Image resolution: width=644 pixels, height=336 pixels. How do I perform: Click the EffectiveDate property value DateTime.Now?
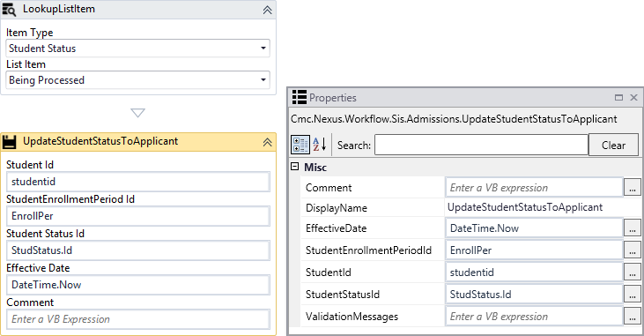click(x=534, y=228)
